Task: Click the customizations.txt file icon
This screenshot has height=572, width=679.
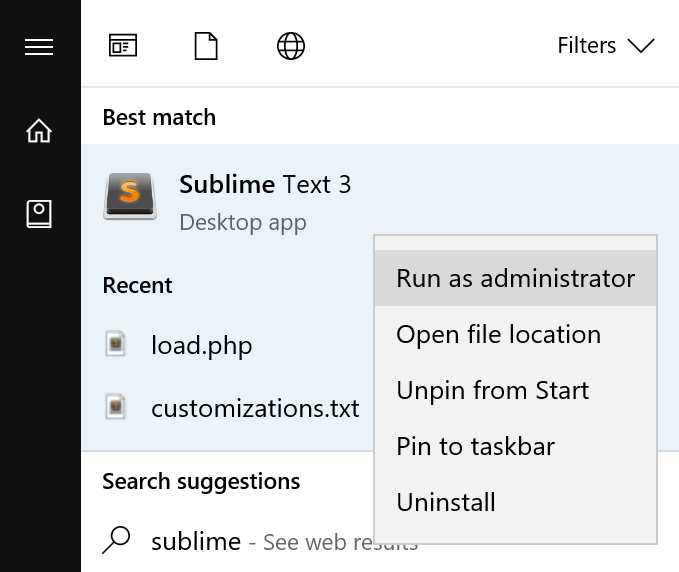Action: (116, 407)
